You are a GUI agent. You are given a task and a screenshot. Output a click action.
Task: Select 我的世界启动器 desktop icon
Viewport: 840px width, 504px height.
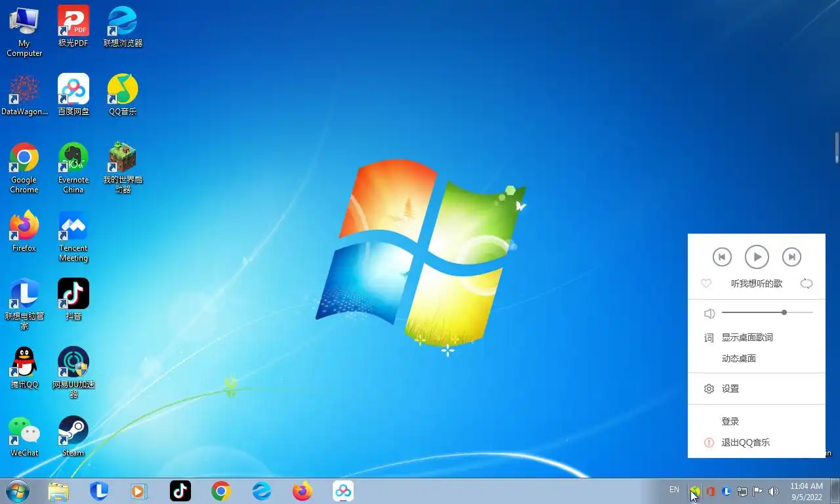[123, 169]
